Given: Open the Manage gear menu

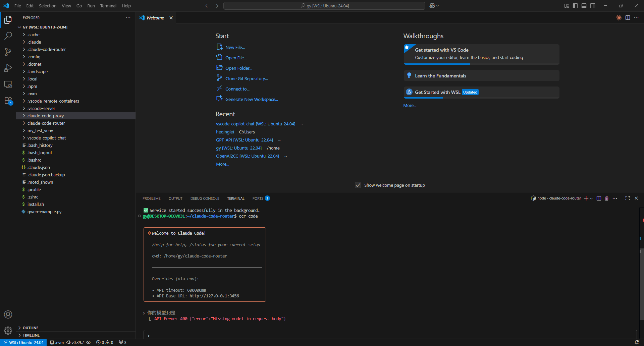Looking at the screenshot, I should 8,331.
